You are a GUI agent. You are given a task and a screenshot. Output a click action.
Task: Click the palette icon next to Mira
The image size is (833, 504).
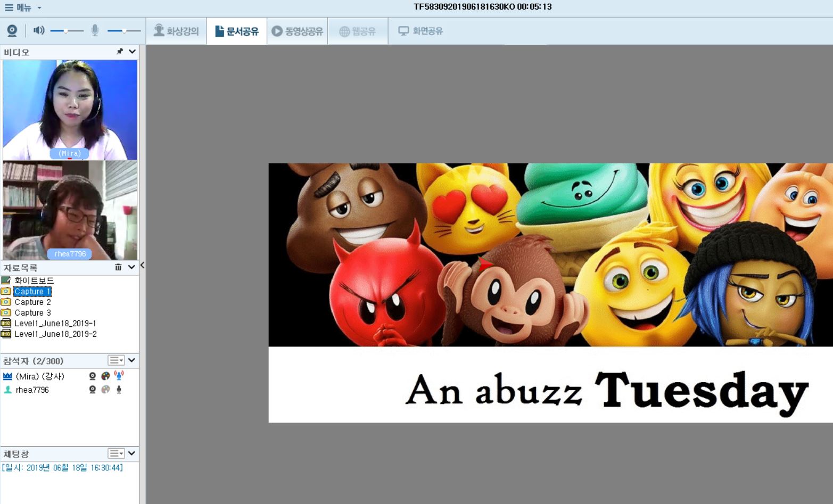pos(105,376)
